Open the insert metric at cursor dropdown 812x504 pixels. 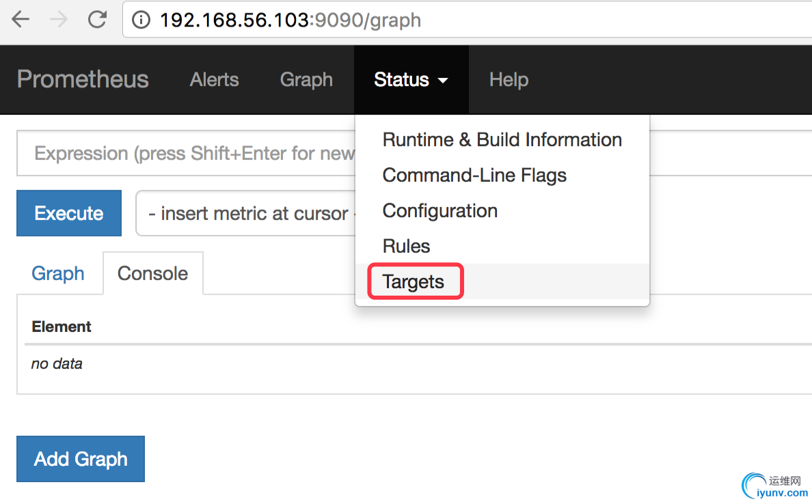click(x=246, y=214)
